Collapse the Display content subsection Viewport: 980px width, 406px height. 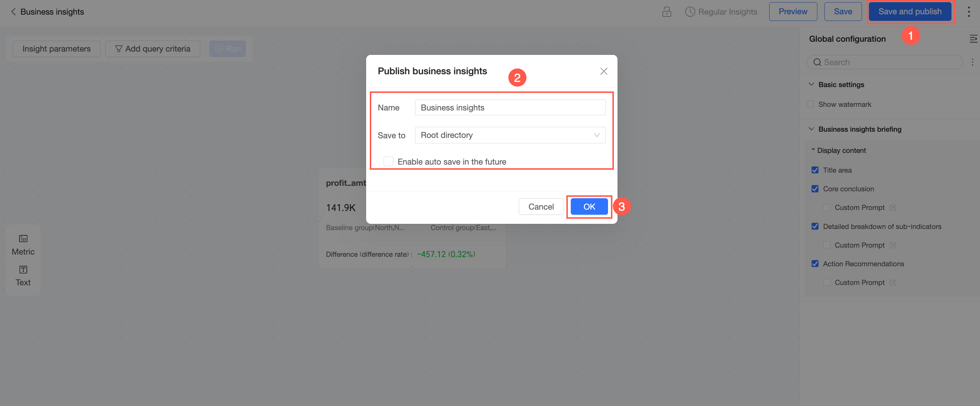[813, 150]
